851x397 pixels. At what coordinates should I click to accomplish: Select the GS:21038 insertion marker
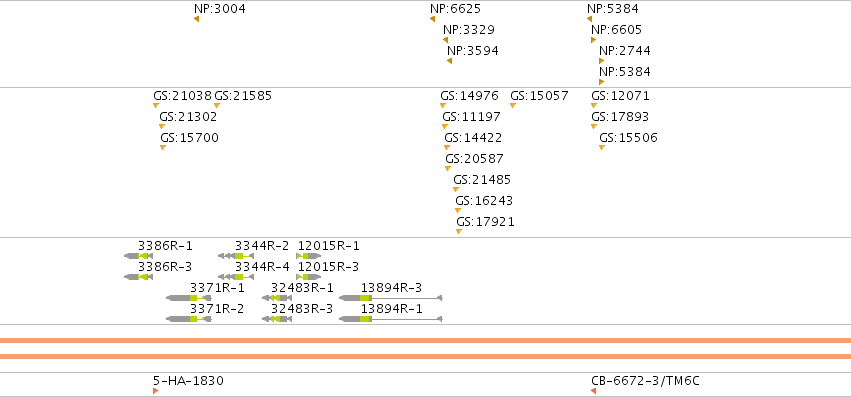pyautogui.click(x=156, y=105)
